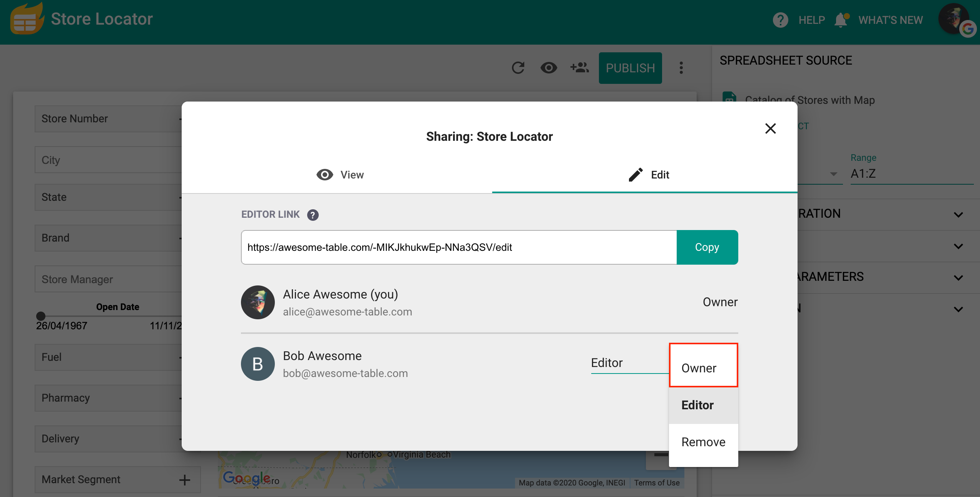This screenshot has width=980, height=497.
Task: Click the HELP link in header
Action: (812, 20)
